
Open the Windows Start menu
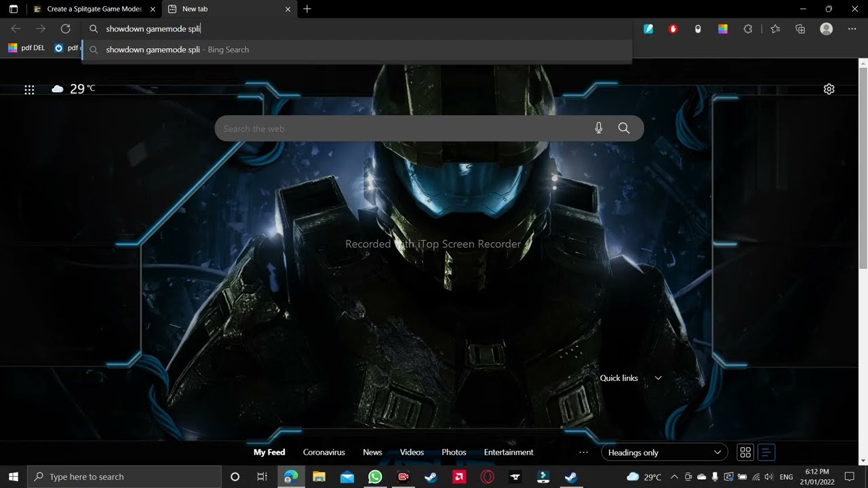tap(14, 476)
